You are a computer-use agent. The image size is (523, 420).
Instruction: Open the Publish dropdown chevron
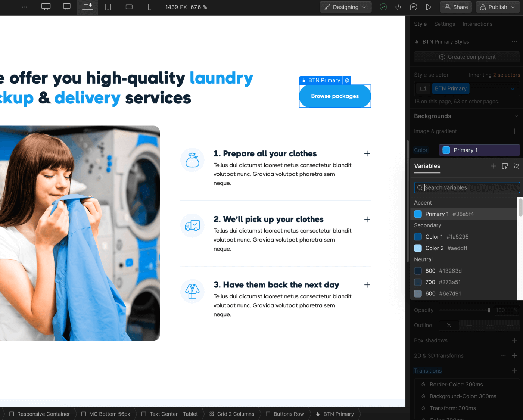514,7
